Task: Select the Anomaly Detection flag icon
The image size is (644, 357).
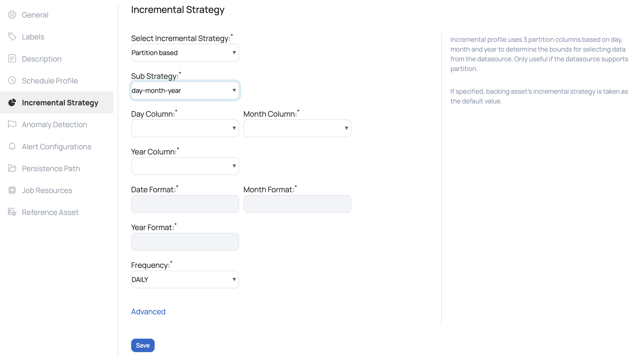Action: (12, 124)
